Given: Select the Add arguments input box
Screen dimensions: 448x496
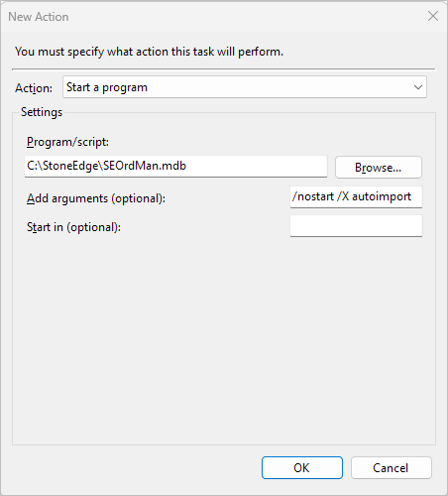Looking at the screenshot, I should (356, 197).
